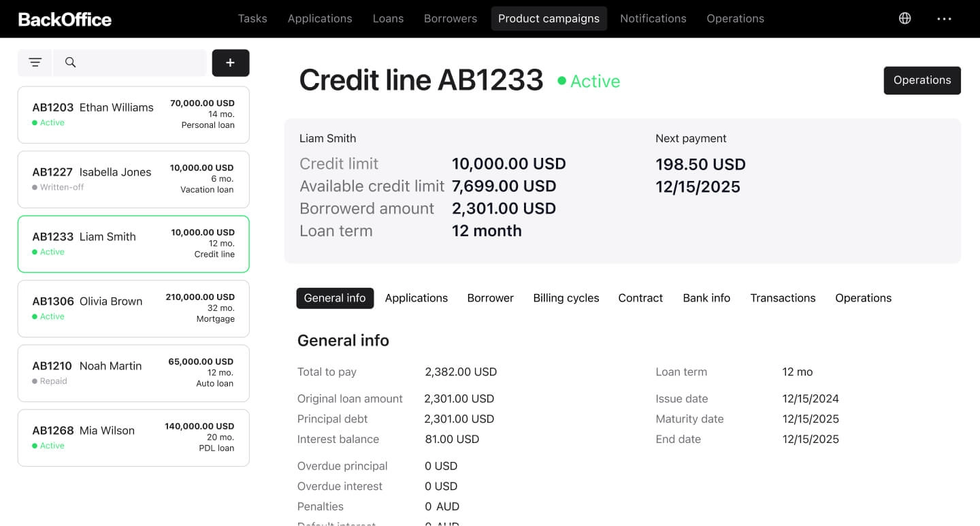Open Notifications from the navigation bar
This screenshot has width=980, height=526.
653,18
